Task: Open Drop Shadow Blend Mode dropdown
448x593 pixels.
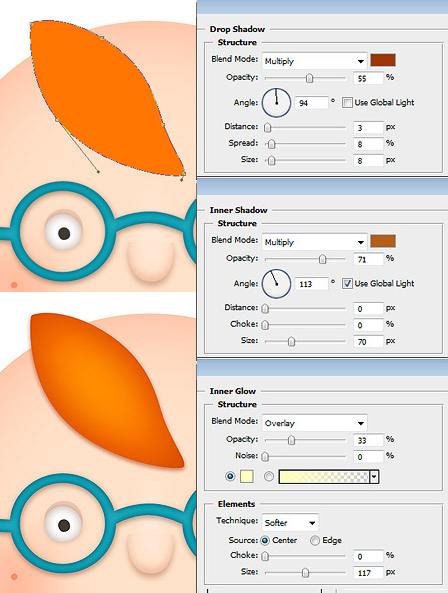Action: (314, 61)
